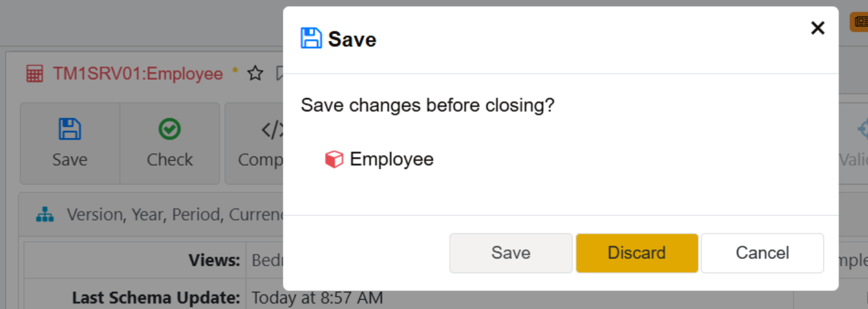Favorite the cube with the star icon
The height and width of the screenshot is (309, 868).
click(x=255, y=74)
